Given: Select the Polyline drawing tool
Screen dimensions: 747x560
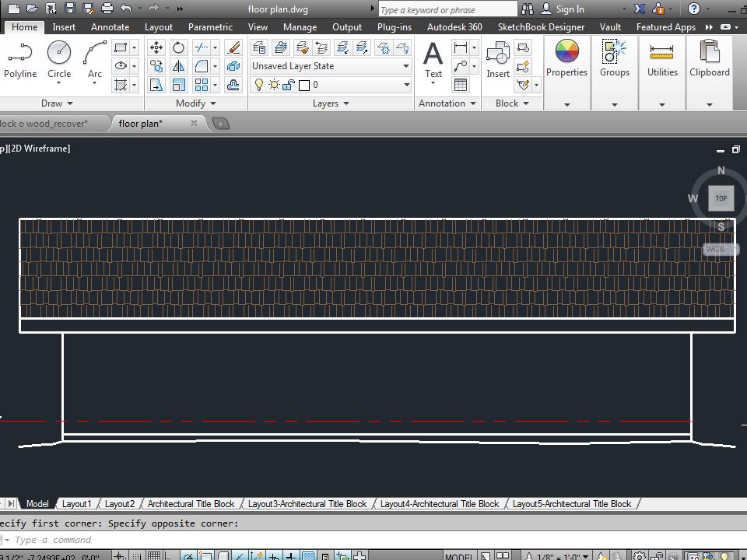Looking at the screenshot, I should (x=20, y=60).
